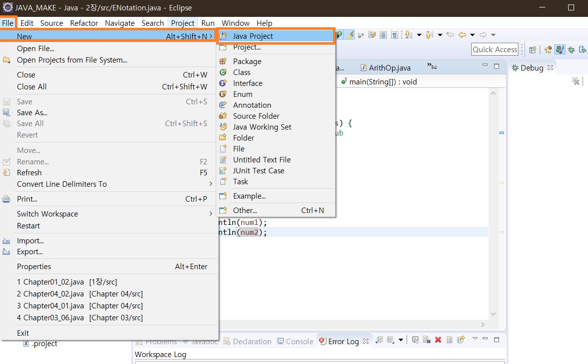Click Import... in File menu

click(109, 241)
